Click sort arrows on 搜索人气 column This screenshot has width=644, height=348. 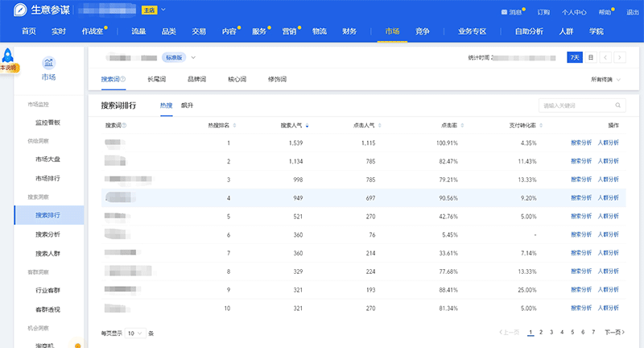point(307,126)
